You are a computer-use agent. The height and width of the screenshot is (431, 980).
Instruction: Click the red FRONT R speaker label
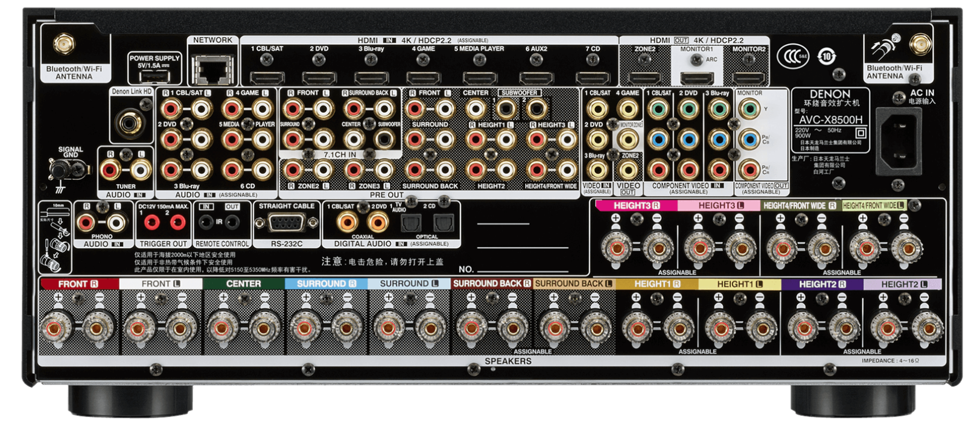pos(79,284)
